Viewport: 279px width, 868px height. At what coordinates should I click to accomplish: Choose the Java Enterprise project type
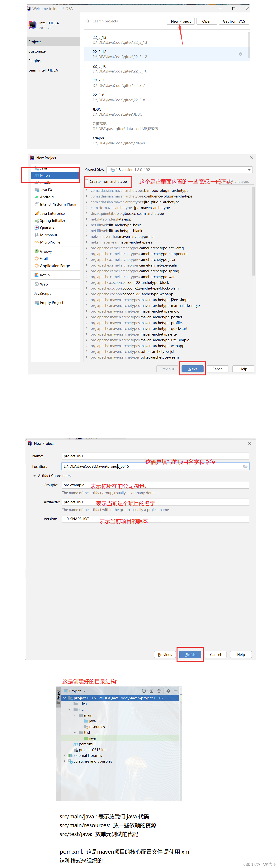(50, 213)
